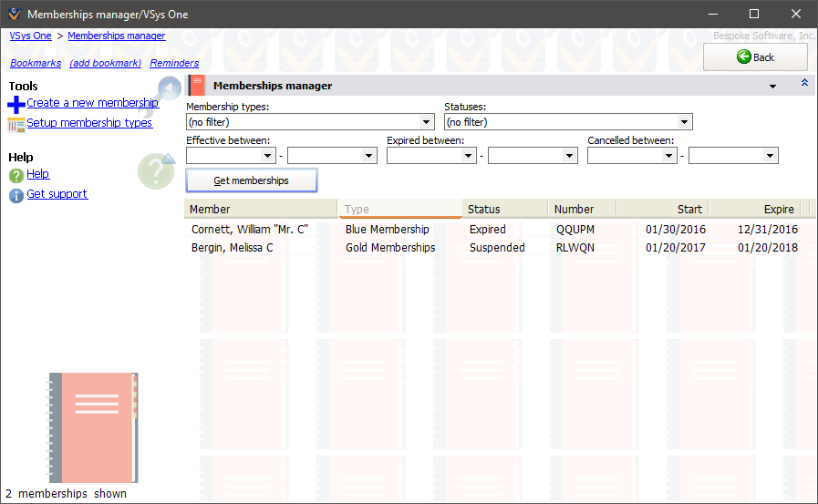The width and height of the screenshot is (818, 504).
Task: Navigate to VSys One breadcrumb link
Action: click(x=30, y=36)
